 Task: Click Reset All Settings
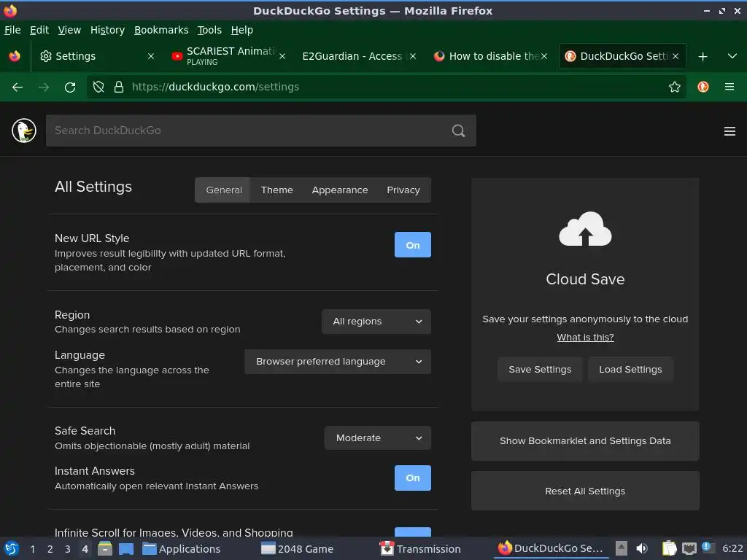click(x=585, y=491)
